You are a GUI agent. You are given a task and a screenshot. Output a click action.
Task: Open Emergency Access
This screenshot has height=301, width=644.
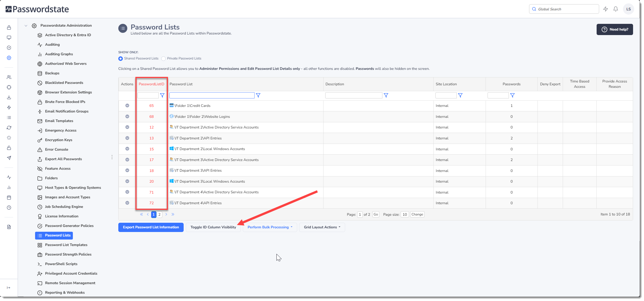point(61,130)
